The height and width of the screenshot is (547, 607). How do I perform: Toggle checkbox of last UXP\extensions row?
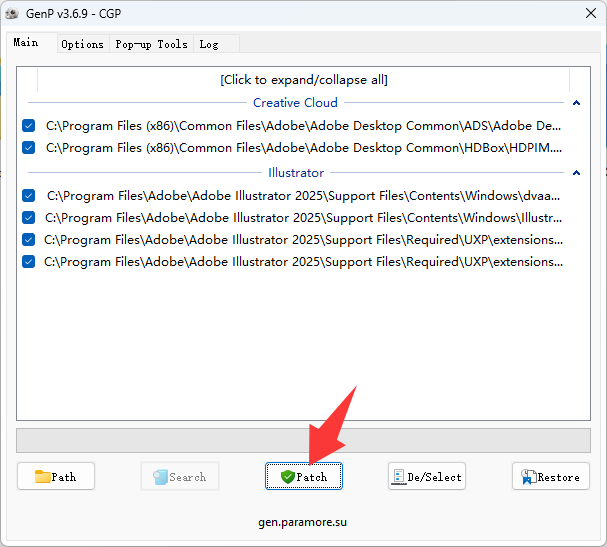pyautogui.click(x=28, y=262)
